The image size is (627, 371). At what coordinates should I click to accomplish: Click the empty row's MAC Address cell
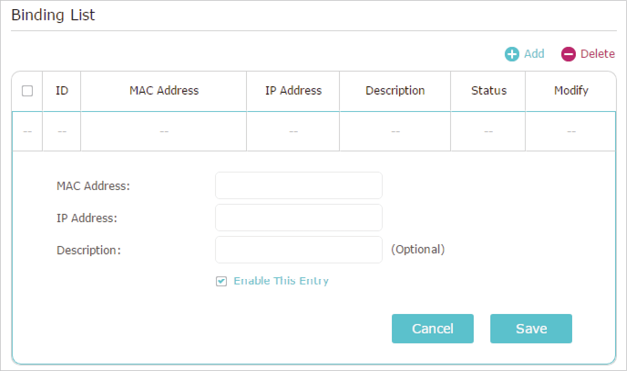click(x=164, y=132)
